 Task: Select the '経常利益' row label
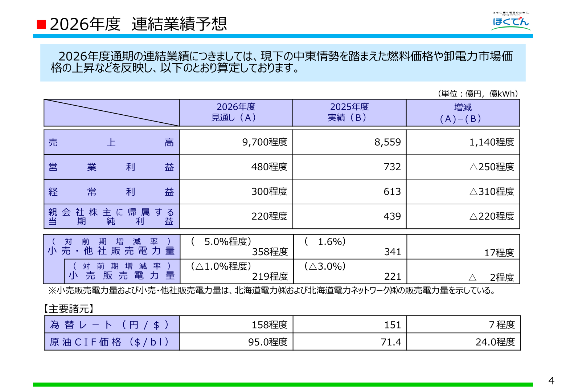point(111,192)
